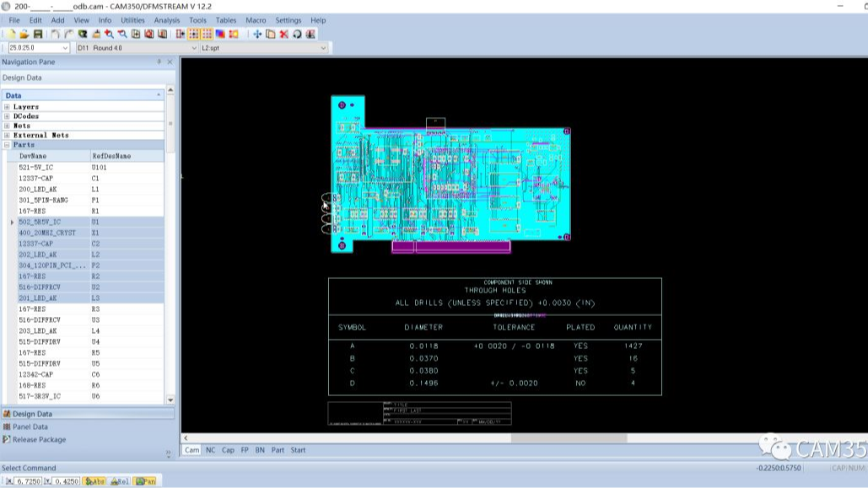Click the Panel Data button

coord(88,426)
